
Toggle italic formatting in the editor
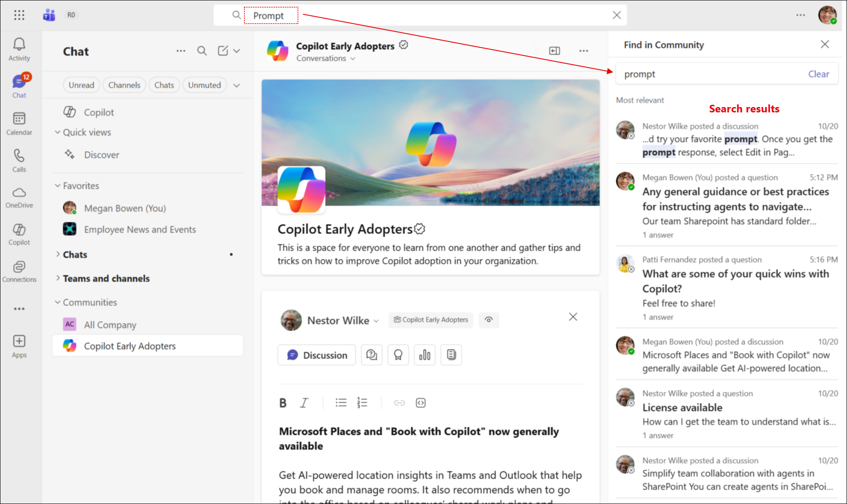(304, 402)
